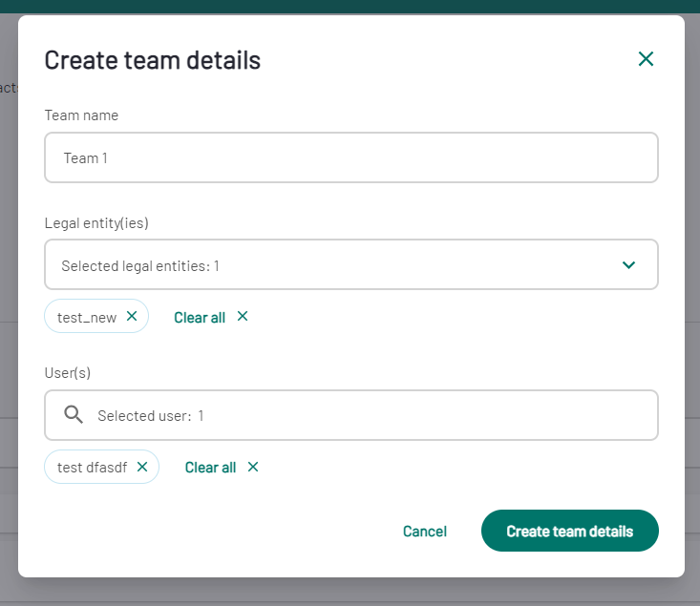Focus the Team name input field
Viewport: 700px width, 606px height.
(351, 157)
